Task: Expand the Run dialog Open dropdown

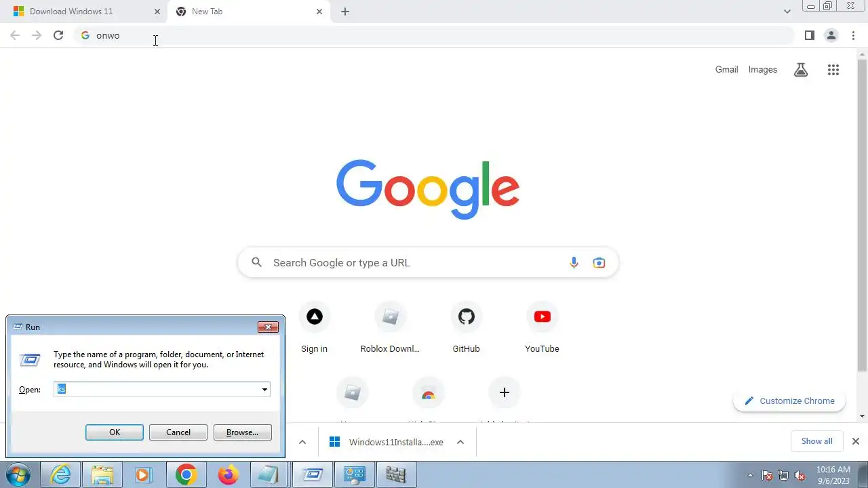Action: 264,390
